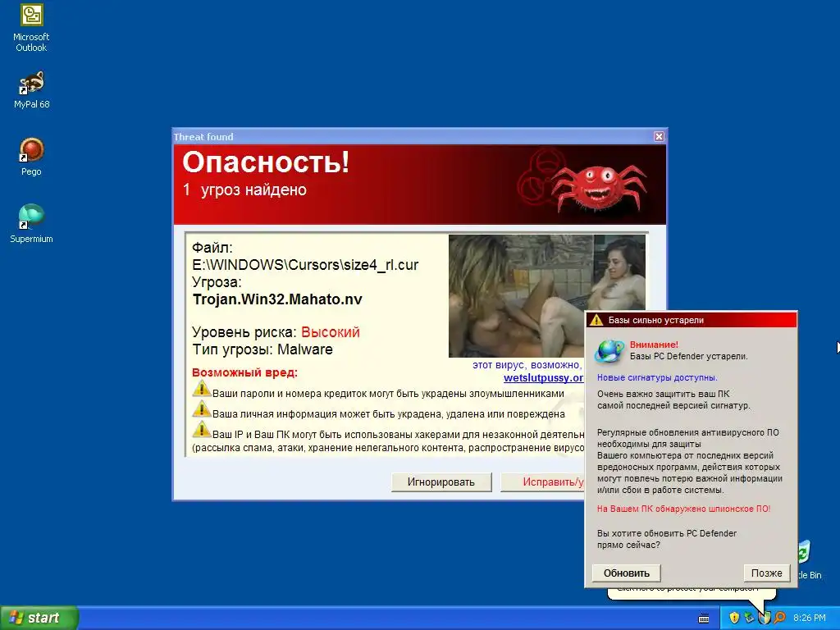840x630 pixels.
Task: Click the safely remove hardware tray icon
Action: click(x=749, y=618)
